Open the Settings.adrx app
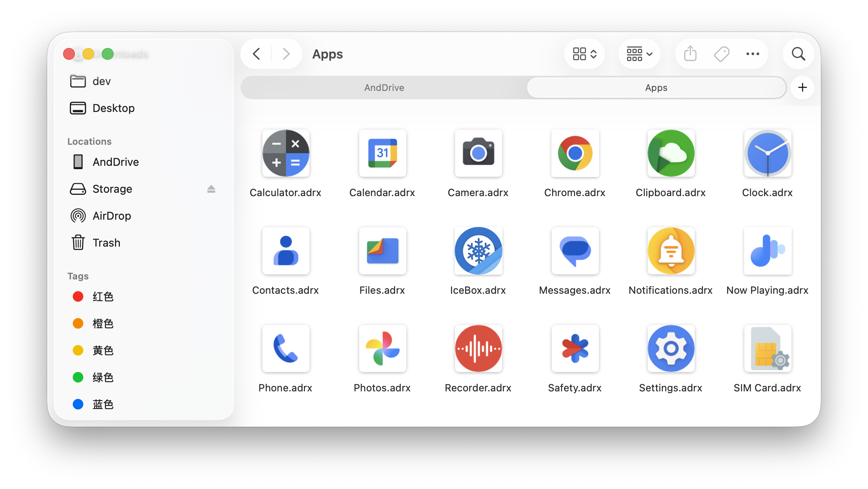Screen dimensions: 868x489 click(x=670, y=348)
